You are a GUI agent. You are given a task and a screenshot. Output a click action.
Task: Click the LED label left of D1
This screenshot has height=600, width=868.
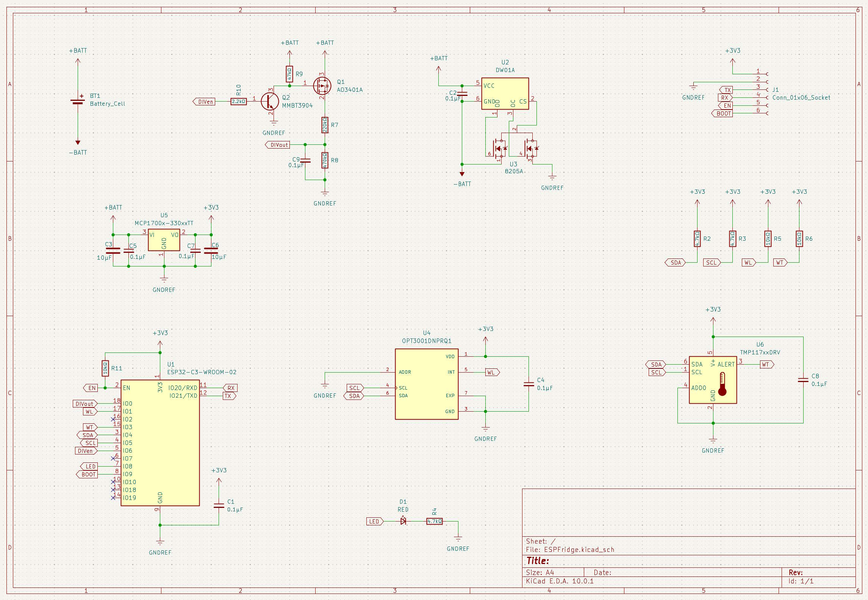375,521
